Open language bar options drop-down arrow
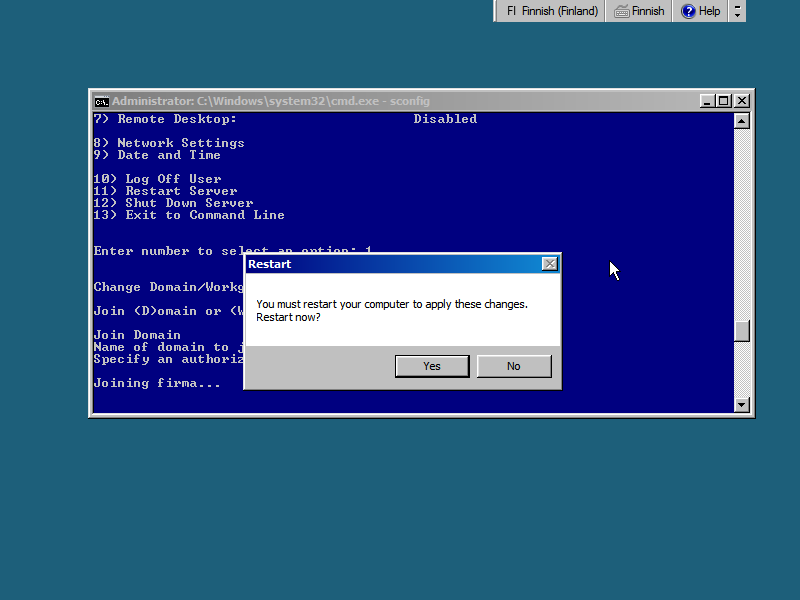 click(738, 16)
